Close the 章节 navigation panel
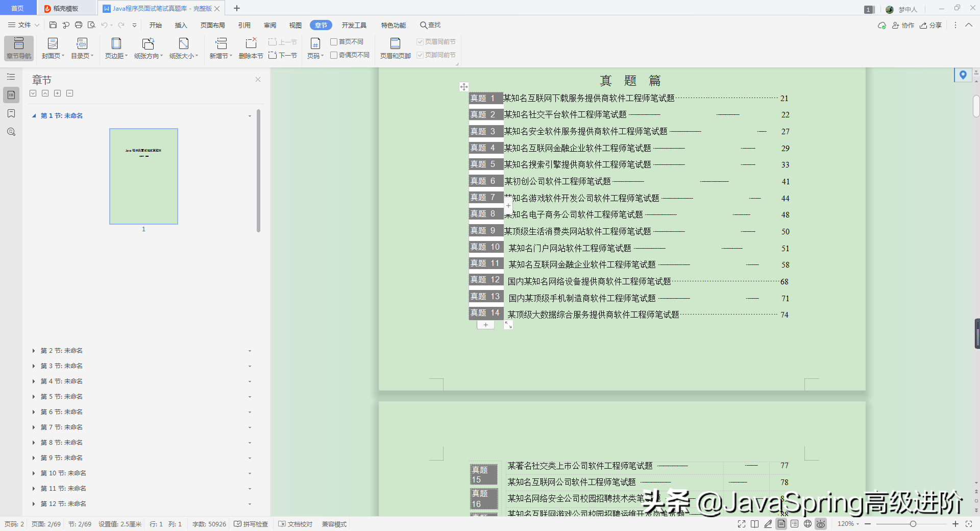The width and height of the screenshot is (980, 531). tap(258, 79)
